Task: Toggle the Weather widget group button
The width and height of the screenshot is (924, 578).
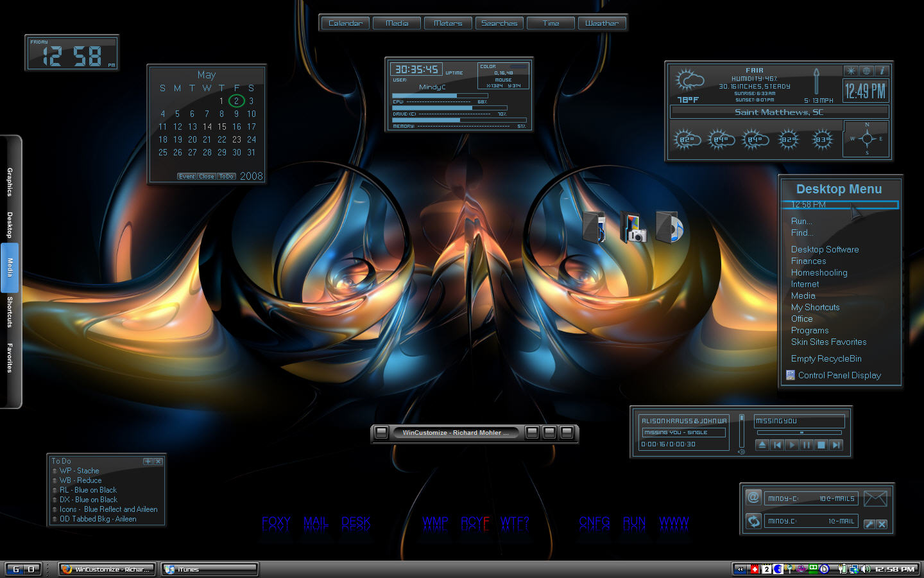Action: (x=602, y=23)
